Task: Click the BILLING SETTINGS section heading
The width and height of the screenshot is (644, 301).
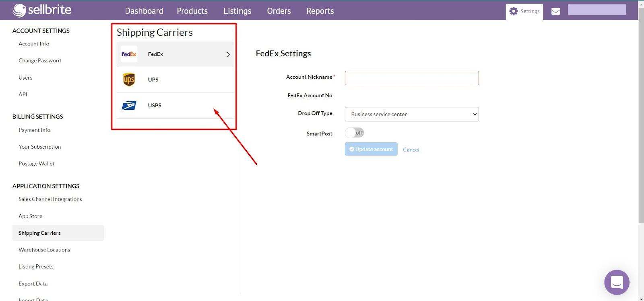Action: tap(38, 117)
